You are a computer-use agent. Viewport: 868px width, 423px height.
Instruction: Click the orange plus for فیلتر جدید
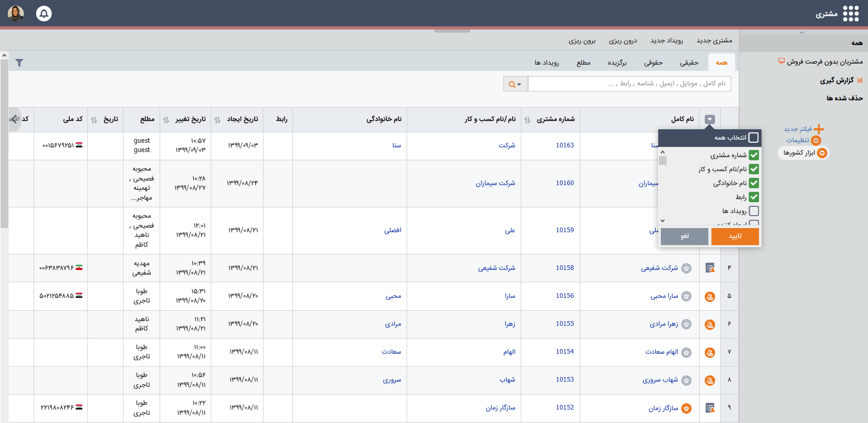(x=819, y=129)
